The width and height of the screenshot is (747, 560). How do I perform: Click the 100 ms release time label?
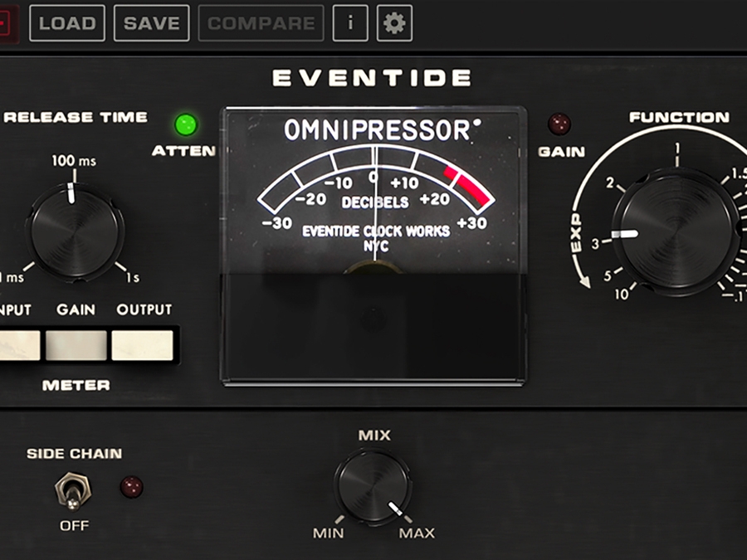[74, 161]
